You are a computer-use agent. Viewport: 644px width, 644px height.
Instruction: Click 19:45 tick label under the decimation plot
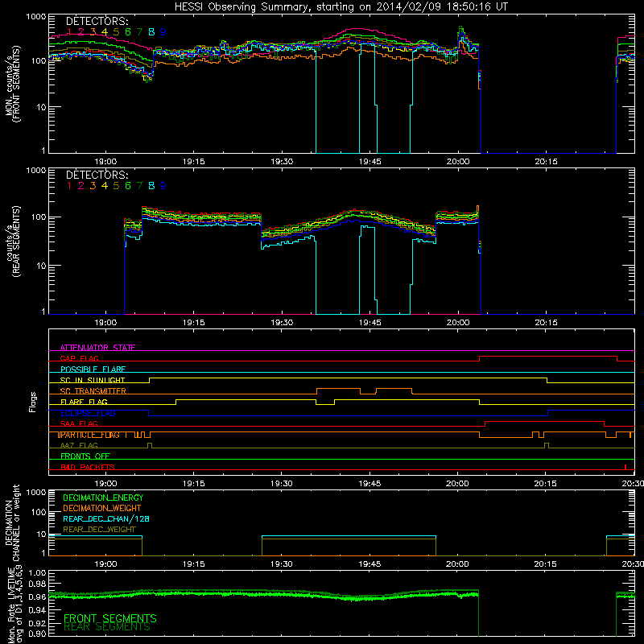tap(369, 564)
